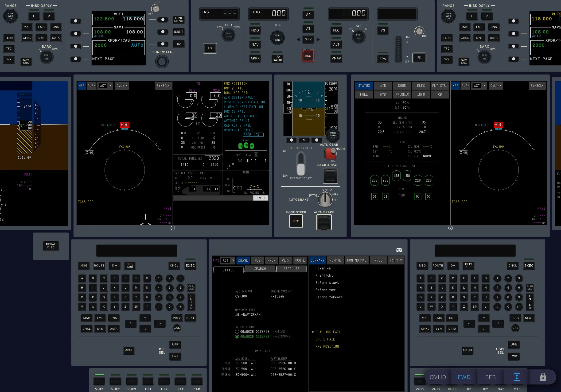Select the 06AUG26 02SEP26 NATIVE radio button

point(237,332)
